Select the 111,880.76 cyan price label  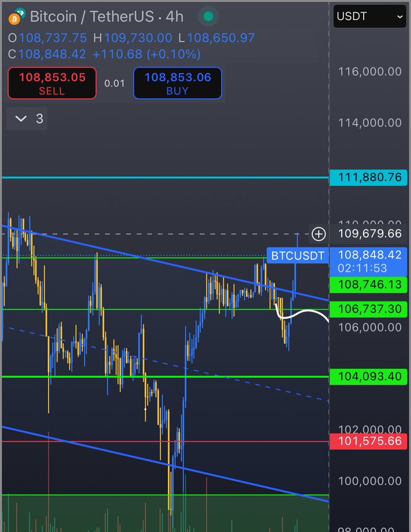(x=368, y=177)
